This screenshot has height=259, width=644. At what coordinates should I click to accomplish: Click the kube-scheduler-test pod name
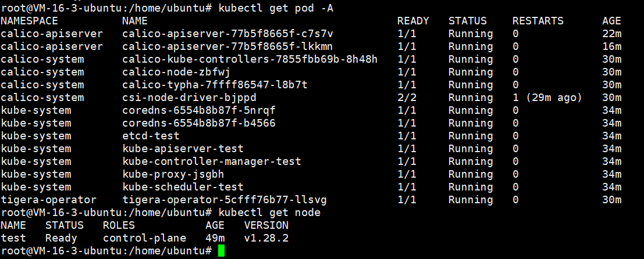point(183,187)
